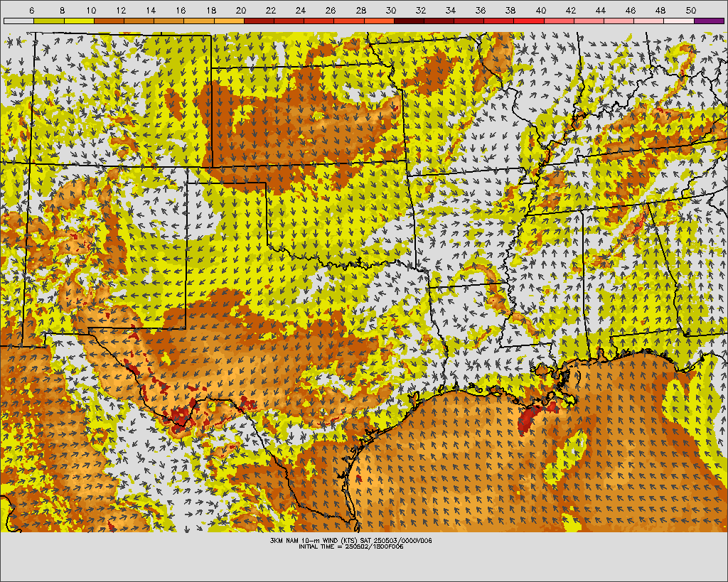
Task: Pick the maroon swatch between 30 and 32
Action: click(409, 21)
